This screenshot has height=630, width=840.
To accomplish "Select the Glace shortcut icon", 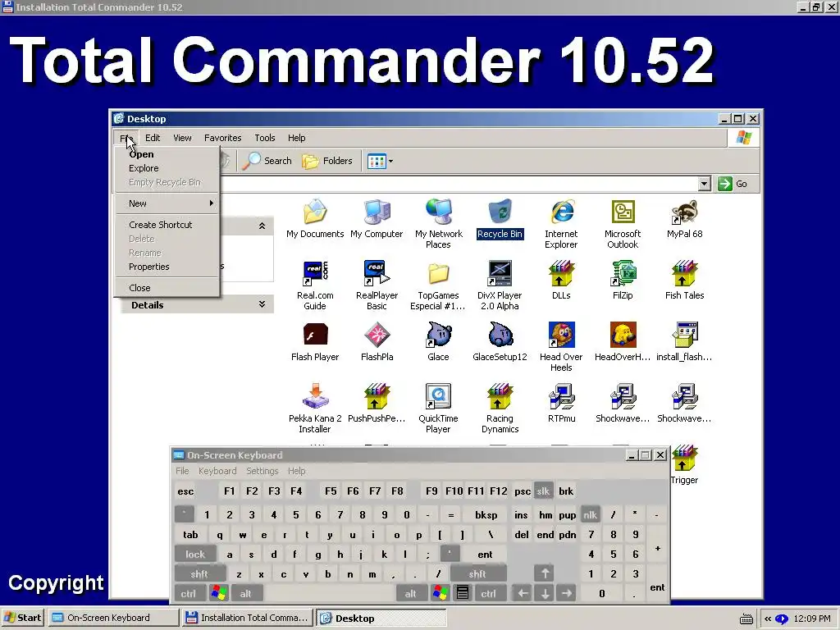I will pyautogui.click(x=438, y=335).
